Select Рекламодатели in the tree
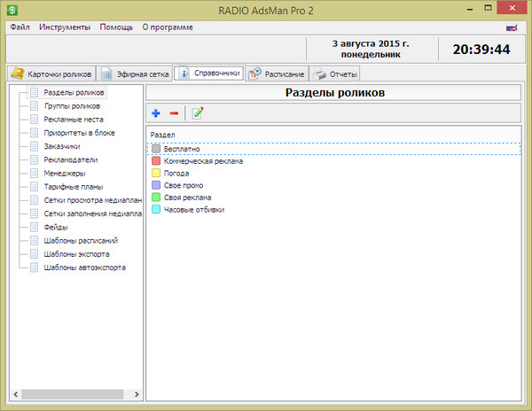 70,160
